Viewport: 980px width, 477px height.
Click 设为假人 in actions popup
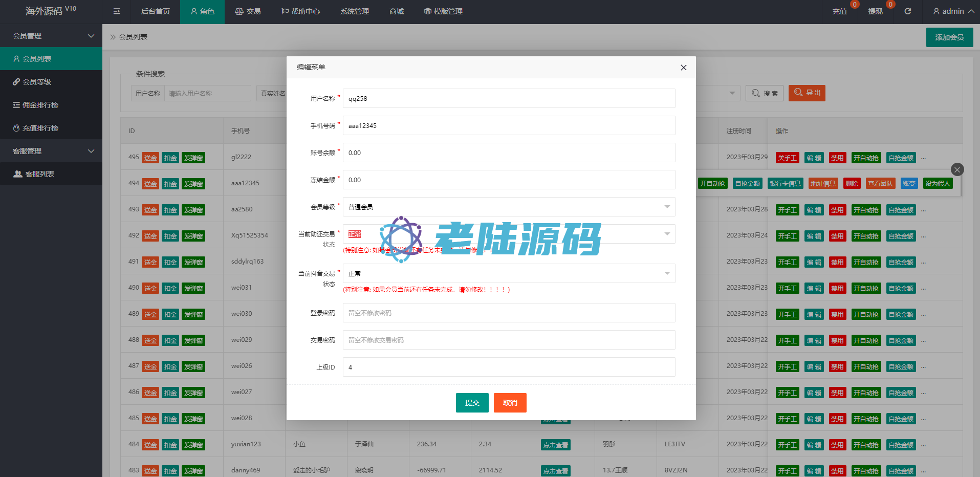938,183
